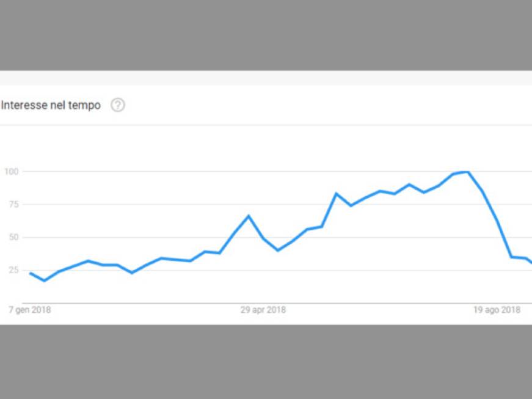Click the "19 ago 2018" date label
This screenshot has width=532, height=399.
coord(497,310)
